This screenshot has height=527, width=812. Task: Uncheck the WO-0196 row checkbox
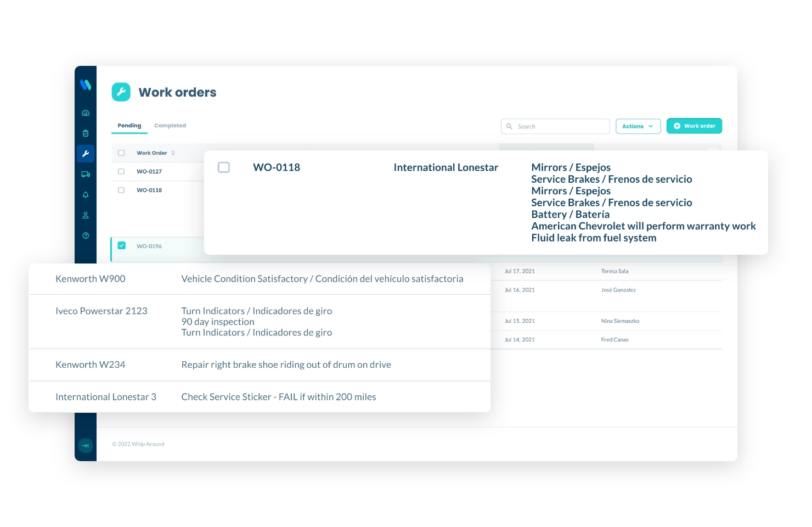(x=122, y=245)
